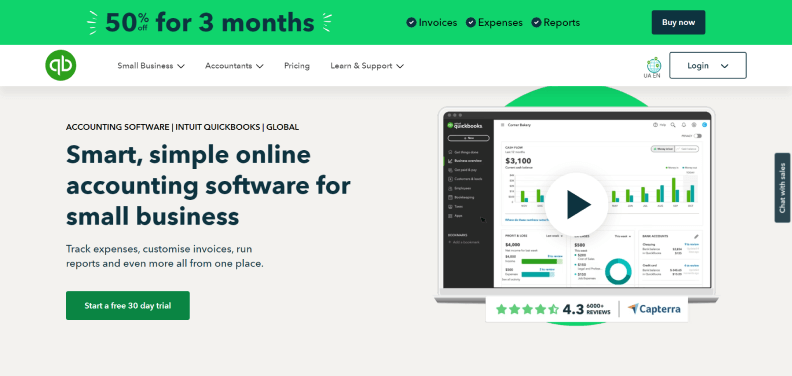Click the Capterra logo badge
Viewport: 792px width, 376px height.
point(654,309)
